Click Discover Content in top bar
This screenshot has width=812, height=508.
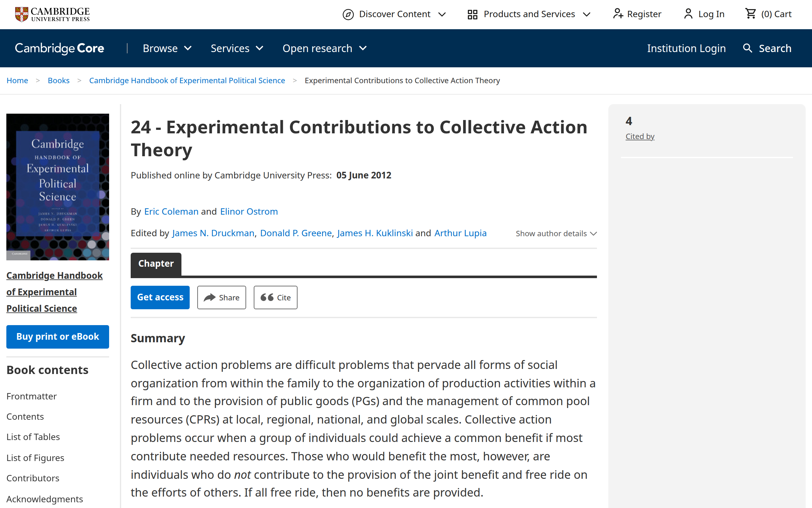(395, 14)
